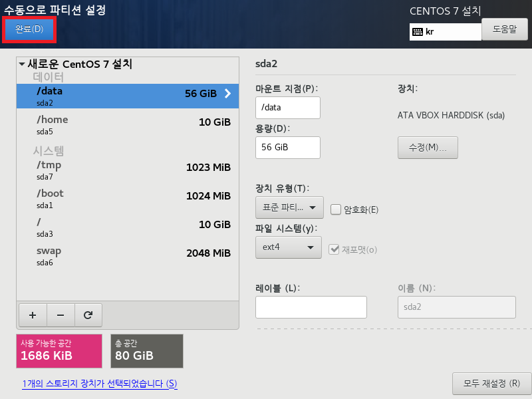The image size is (532, 399).
Task: Select the /home sda5 partition row
Action: point(128,124)
